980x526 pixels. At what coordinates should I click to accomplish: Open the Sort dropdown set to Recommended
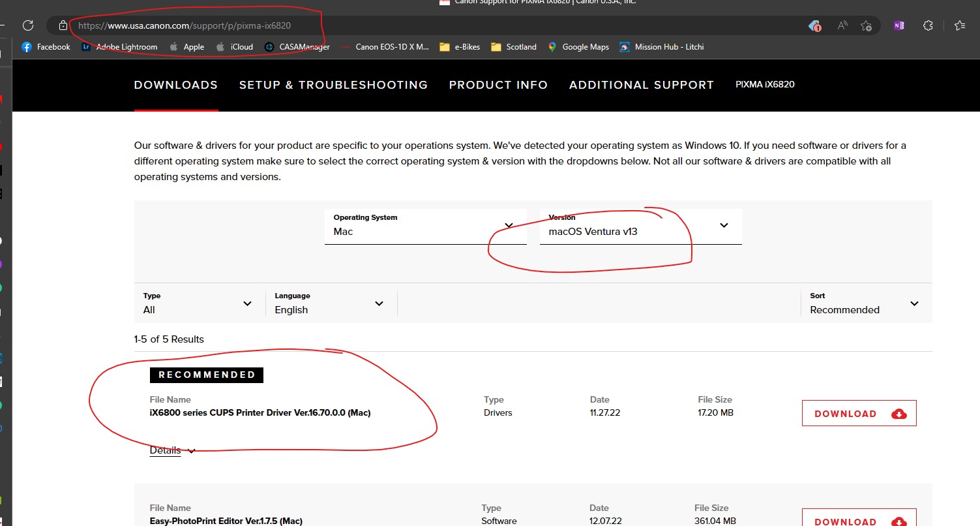pos(864,303)
